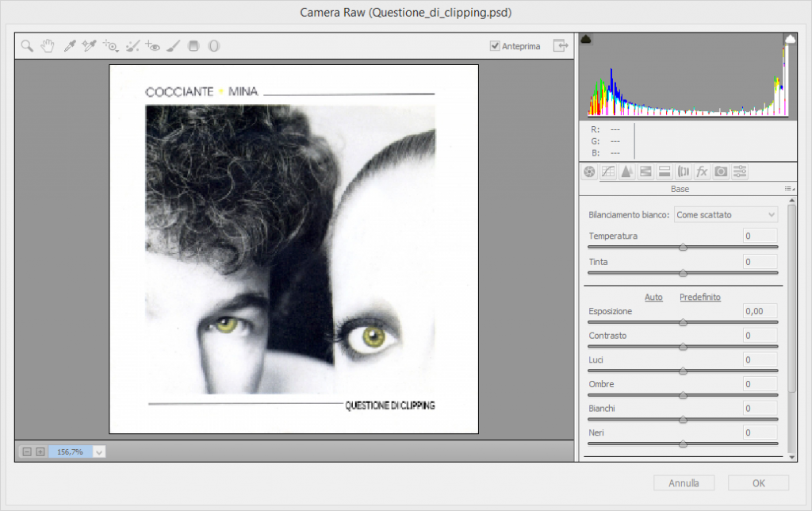
Task: Toggle highlight clipping warning in histogram
Action: (x=790, y=39)
